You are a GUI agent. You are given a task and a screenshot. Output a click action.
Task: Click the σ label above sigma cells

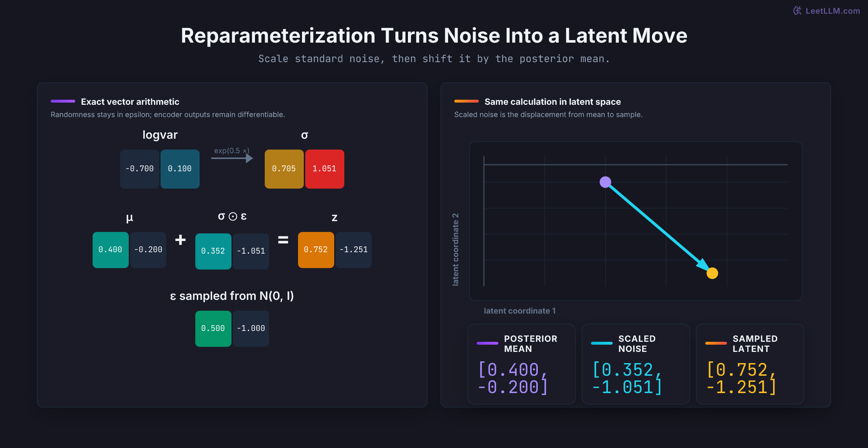pos(305,135)
